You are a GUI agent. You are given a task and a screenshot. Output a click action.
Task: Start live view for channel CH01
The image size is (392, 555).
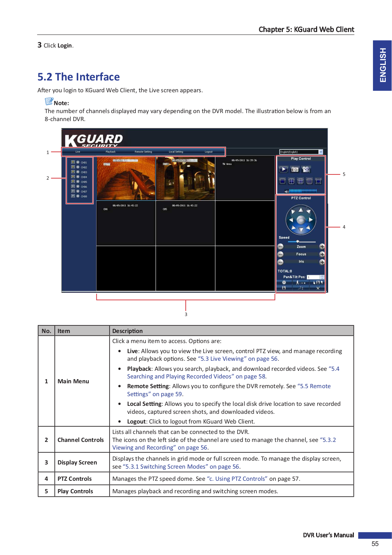73,162
